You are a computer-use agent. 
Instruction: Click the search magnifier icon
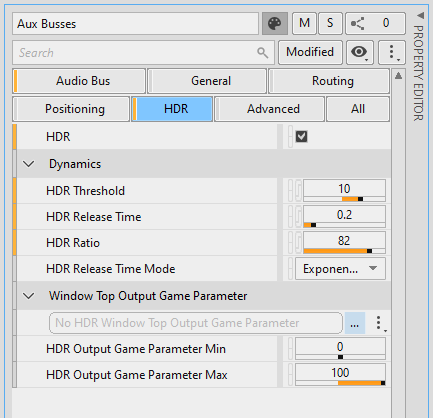263,53
